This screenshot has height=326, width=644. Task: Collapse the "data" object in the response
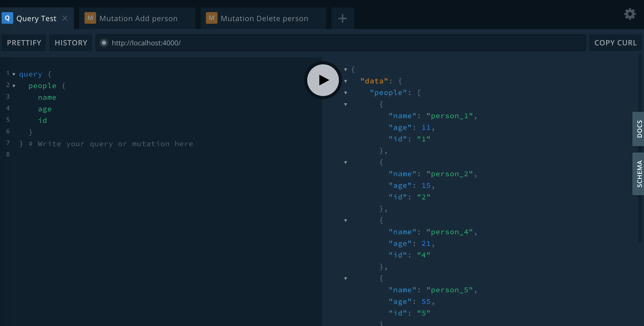345,81
